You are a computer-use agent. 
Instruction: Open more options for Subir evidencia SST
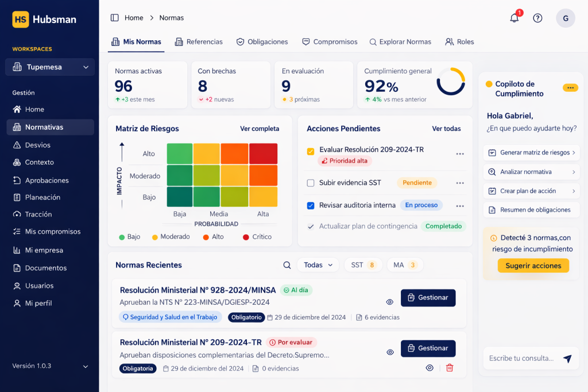pyautogui.click(x=460, y=183)
